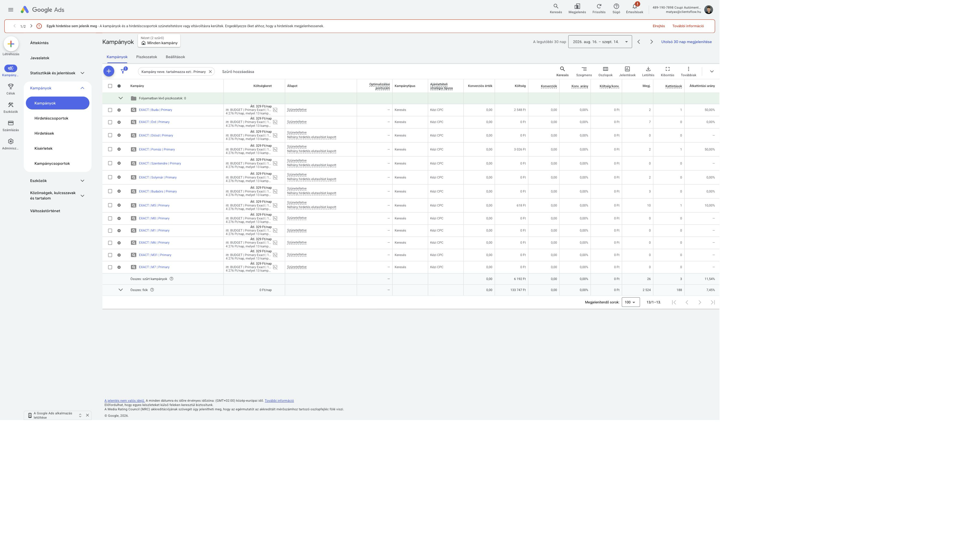Viewport: 959px width, 560px height.
Task: Open the Továbbiak more options menu
Action: [688, 71]
